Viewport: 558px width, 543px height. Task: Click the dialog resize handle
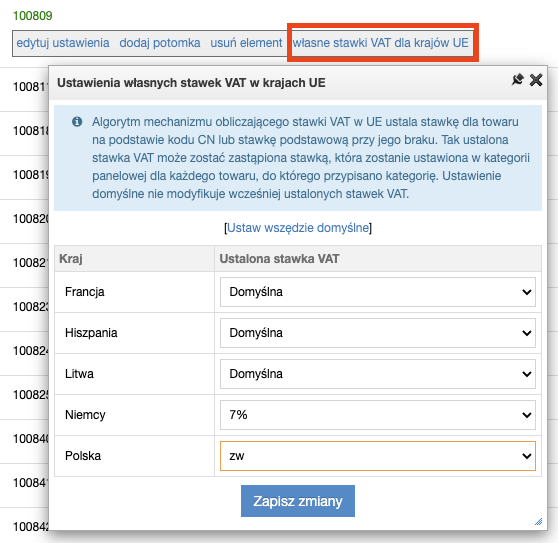pos(538,521)
